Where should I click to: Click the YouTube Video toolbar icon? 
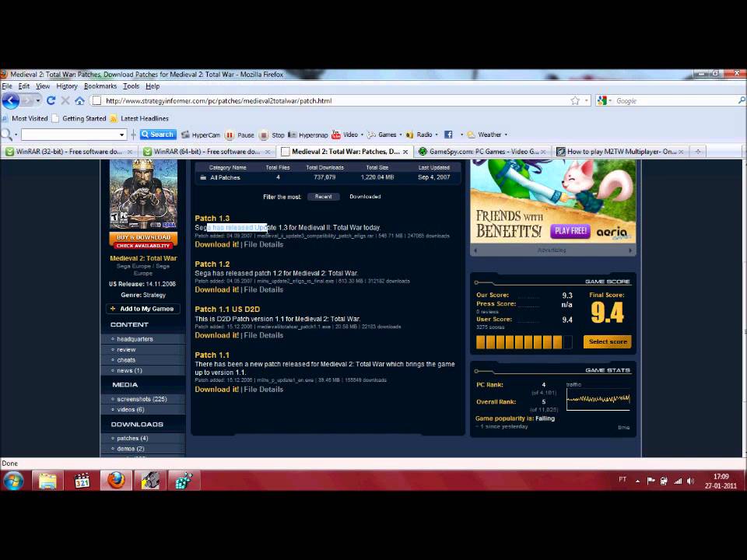pos(336,135)
